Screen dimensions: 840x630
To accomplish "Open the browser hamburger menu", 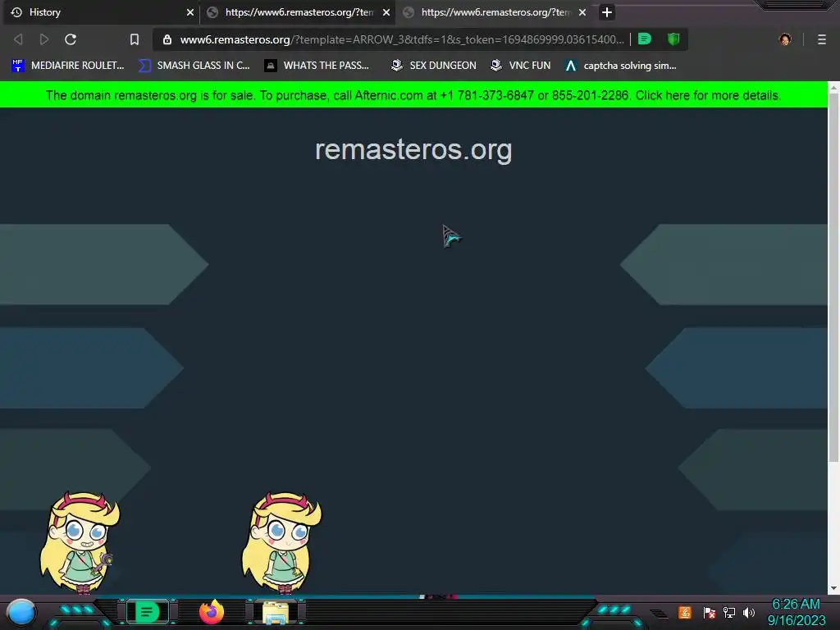I will coord(822,39).
